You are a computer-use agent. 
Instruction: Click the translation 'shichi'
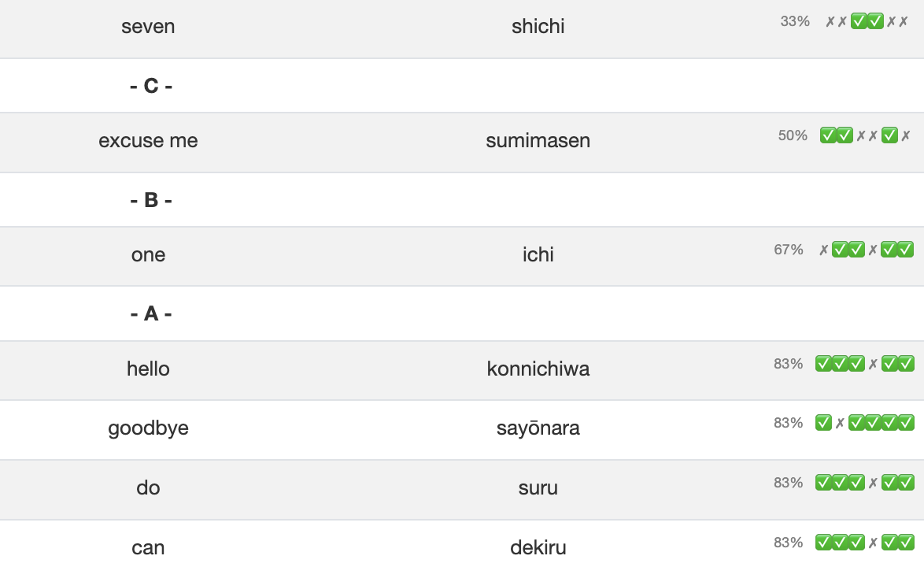click(538, 27)
